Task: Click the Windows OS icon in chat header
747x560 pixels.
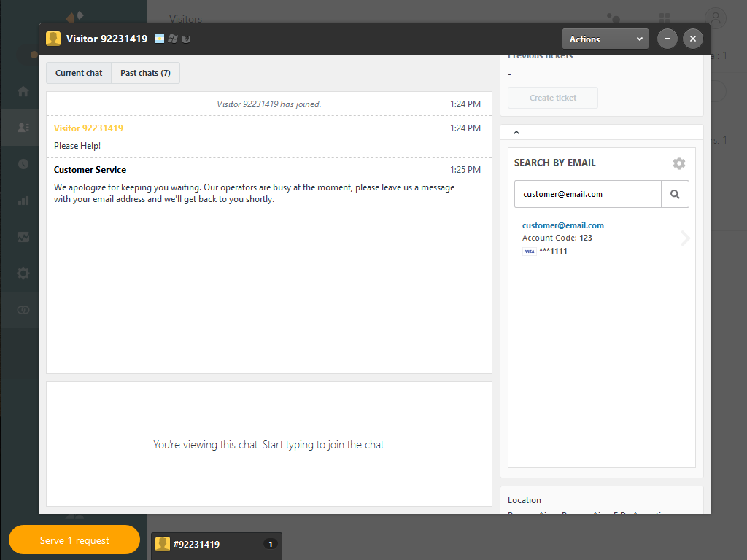Action: point(173,39)
